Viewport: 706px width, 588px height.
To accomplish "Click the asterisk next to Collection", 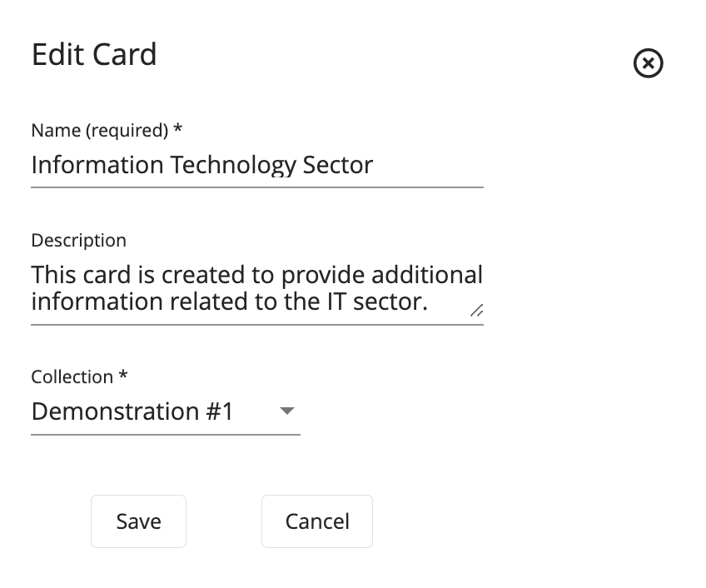I will (x=122, y=376).
